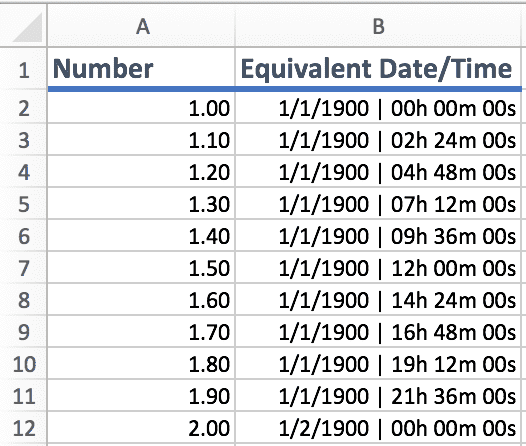Click cell '1/1/1900 | 14h 24m 00s'
The height and width of the screenshot is (446, 526).
(378, 299)
